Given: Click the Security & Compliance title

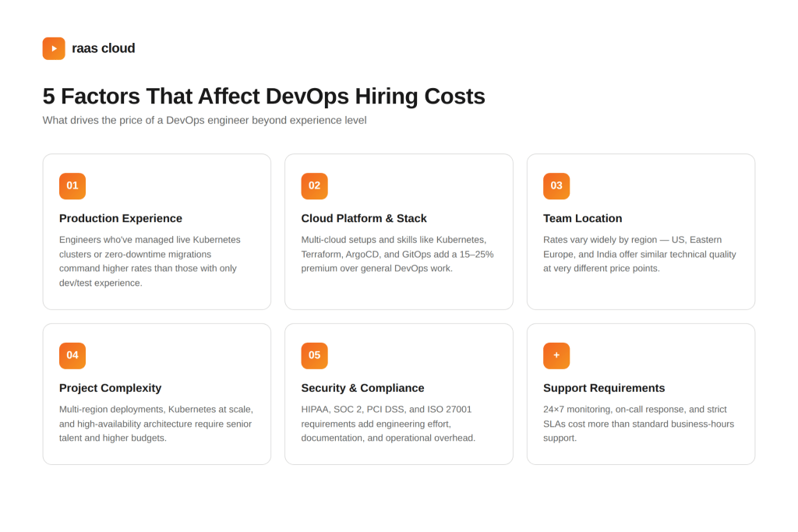Looking at the screenshot, I should (362, 388).
